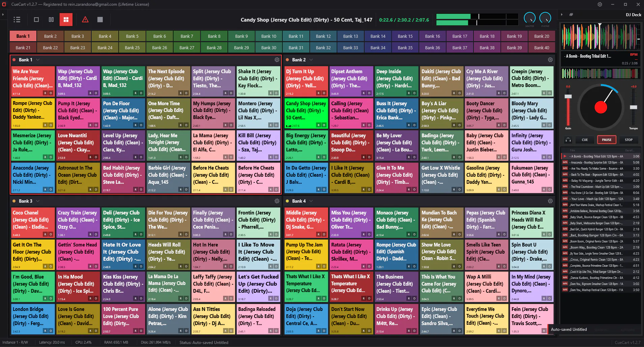The width and height of the screenshot is (644, 347).
Task: Expand Bank 3 panel dropdown chevron
Action: (x=38, y=201)
